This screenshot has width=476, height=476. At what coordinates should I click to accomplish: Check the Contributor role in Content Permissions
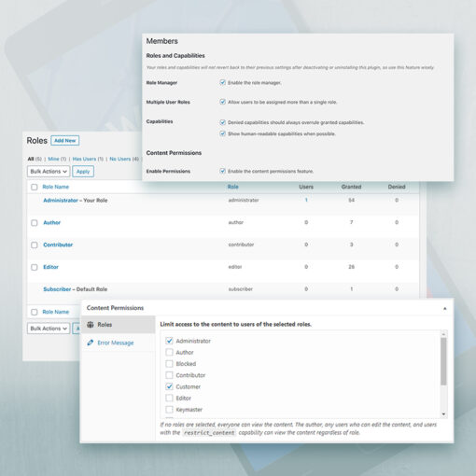(169, 375)
